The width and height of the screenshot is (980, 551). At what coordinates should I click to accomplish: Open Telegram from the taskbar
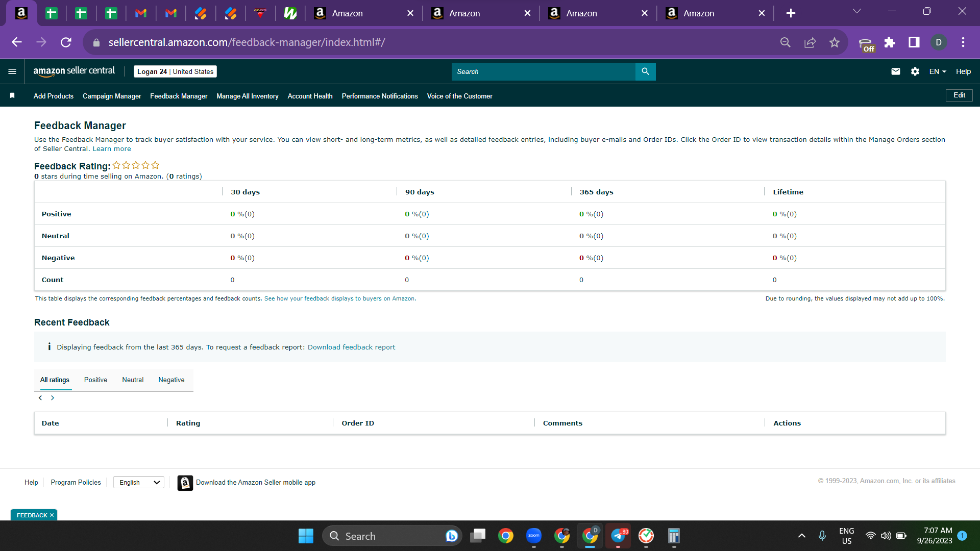point(618,536)
